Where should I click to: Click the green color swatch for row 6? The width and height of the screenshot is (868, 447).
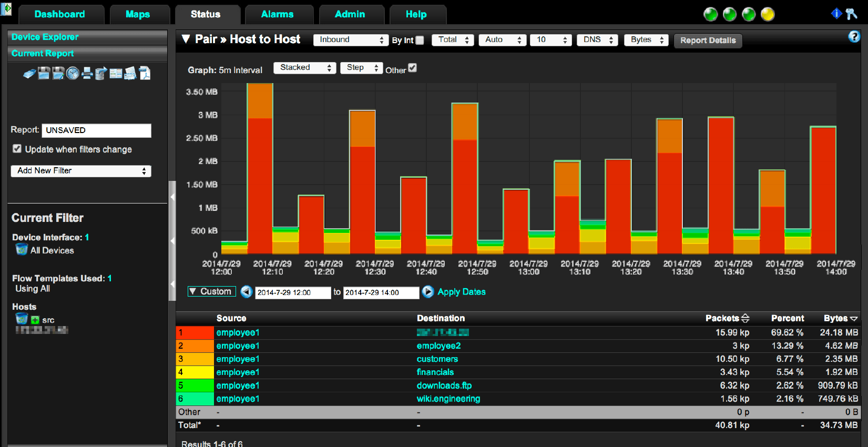(195, 399)
